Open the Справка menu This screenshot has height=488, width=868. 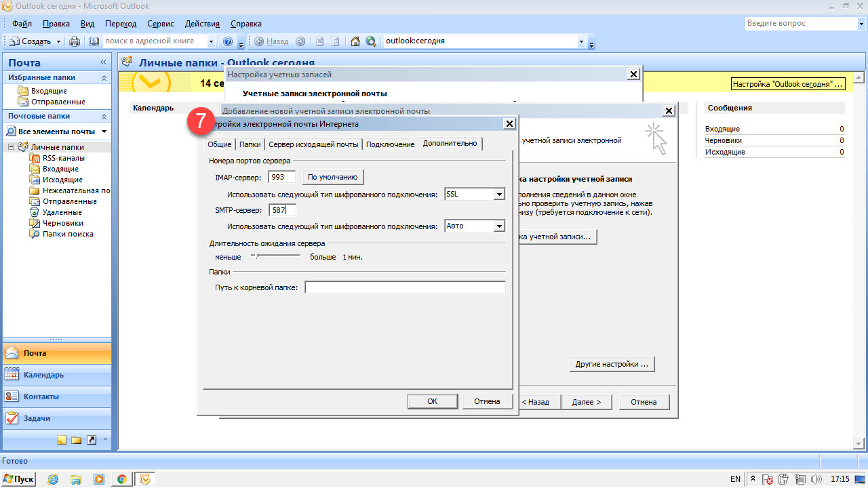pos(246,24)
